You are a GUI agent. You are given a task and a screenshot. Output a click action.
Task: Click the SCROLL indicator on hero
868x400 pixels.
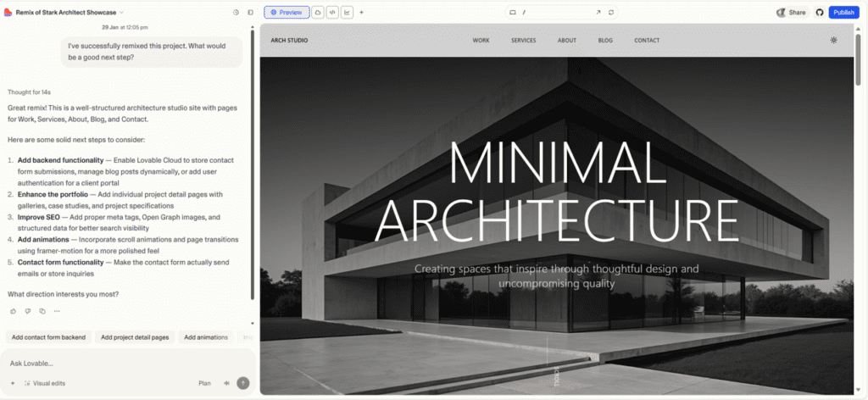[x=556, y=375]
